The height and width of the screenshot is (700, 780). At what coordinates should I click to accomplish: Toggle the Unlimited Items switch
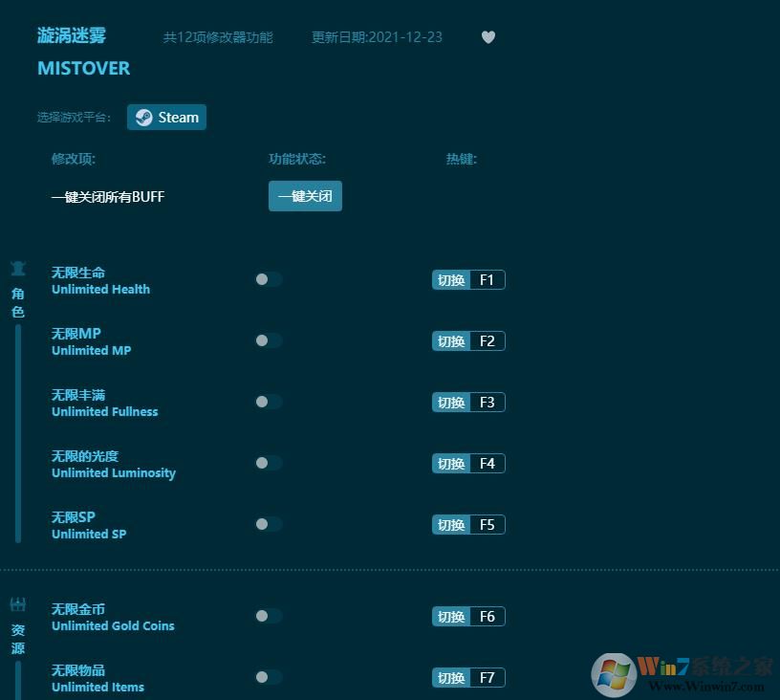tap(269, 677)
